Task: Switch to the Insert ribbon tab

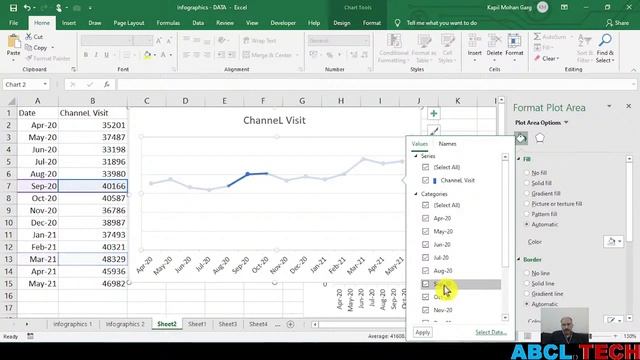Action: coord(69,23)
